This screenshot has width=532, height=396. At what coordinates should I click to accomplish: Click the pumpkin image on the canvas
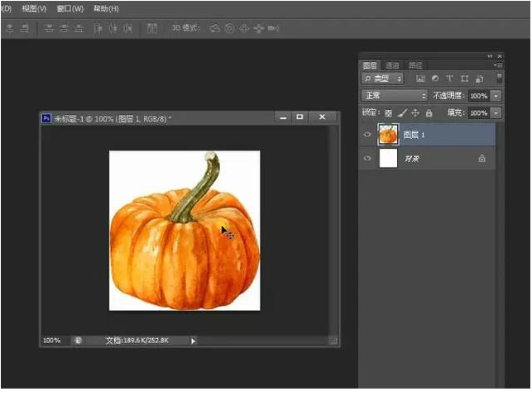pyautogui.click(x=185, y=231)
